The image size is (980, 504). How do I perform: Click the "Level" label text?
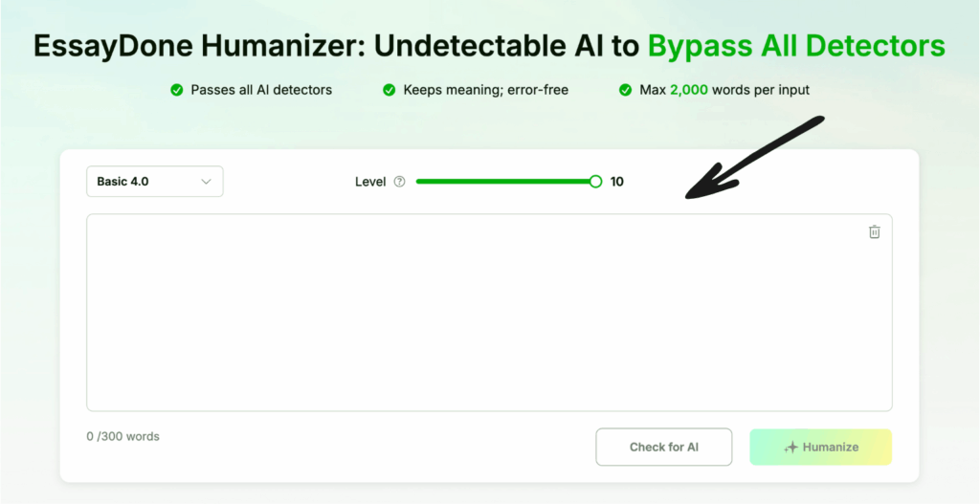tap(370, 182)
